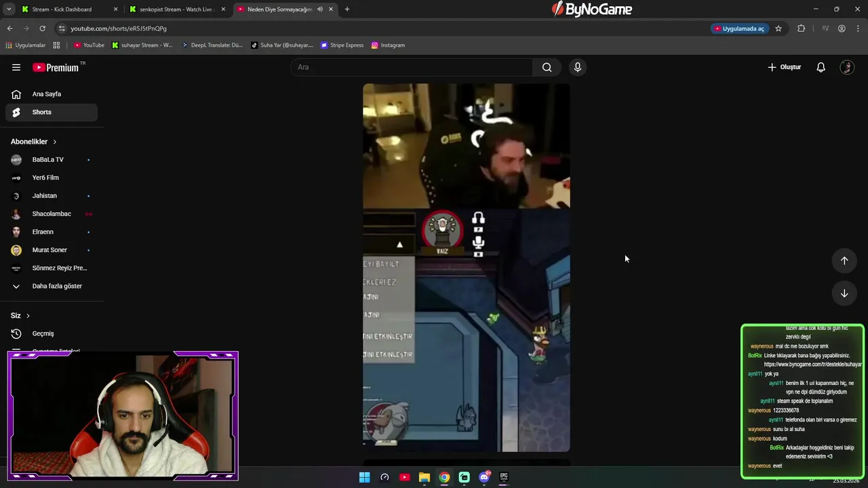
Task: Open BaBaLa TV subscription channel
Action: coord(52,159)
